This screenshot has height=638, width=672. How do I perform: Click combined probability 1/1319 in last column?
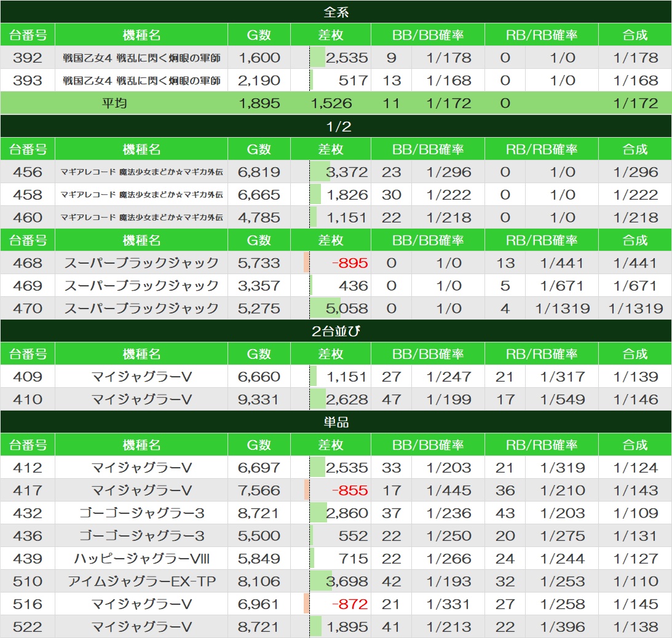coord(636,308)
